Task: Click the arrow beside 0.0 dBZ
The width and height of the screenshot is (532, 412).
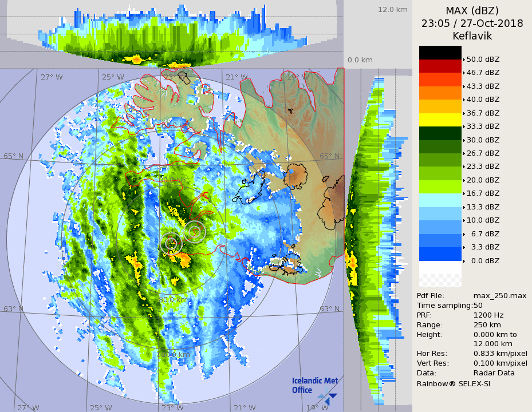Action: click(x=464, y=261)
